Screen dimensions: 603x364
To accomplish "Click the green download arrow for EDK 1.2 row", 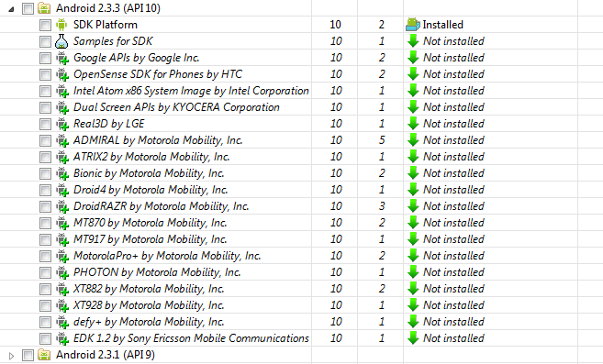I will [x=413, y=337].
